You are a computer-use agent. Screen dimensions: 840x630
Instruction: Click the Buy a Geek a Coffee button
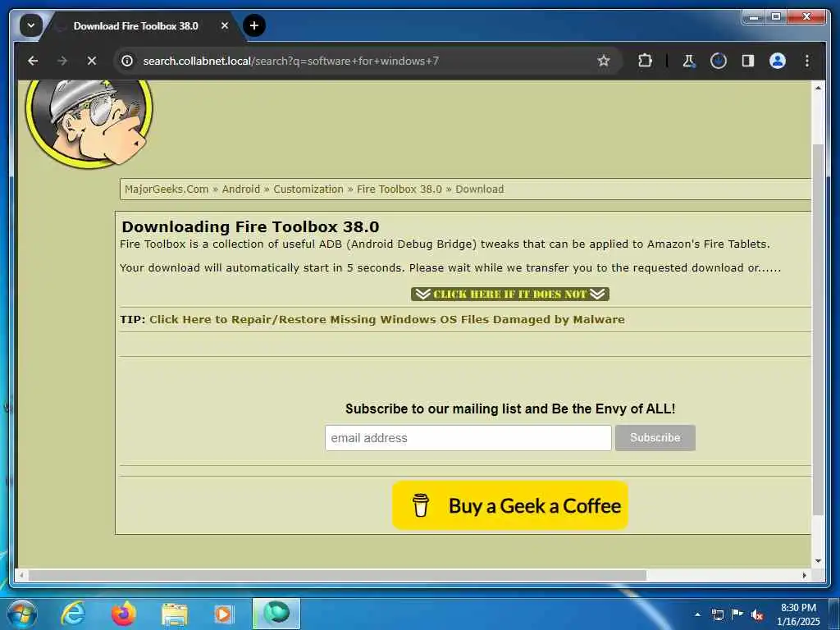coord(510,505)
